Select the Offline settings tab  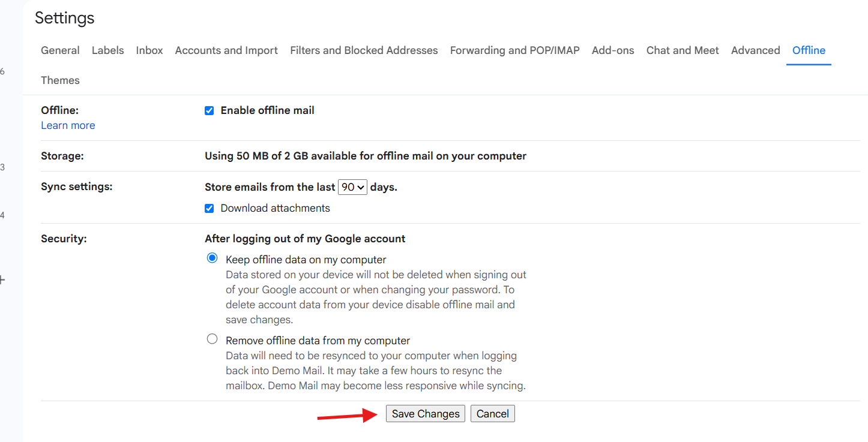(809, 50)
